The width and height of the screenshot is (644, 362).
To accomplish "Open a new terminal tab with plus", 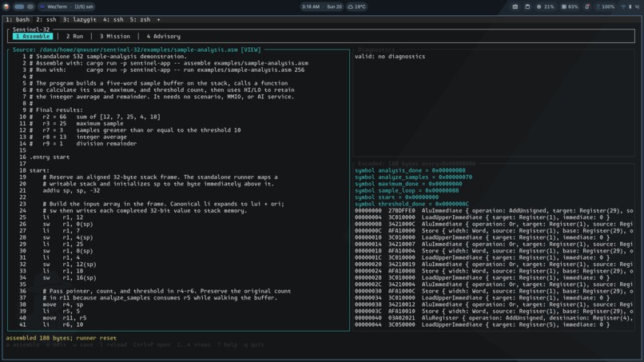I will (158, 19).
